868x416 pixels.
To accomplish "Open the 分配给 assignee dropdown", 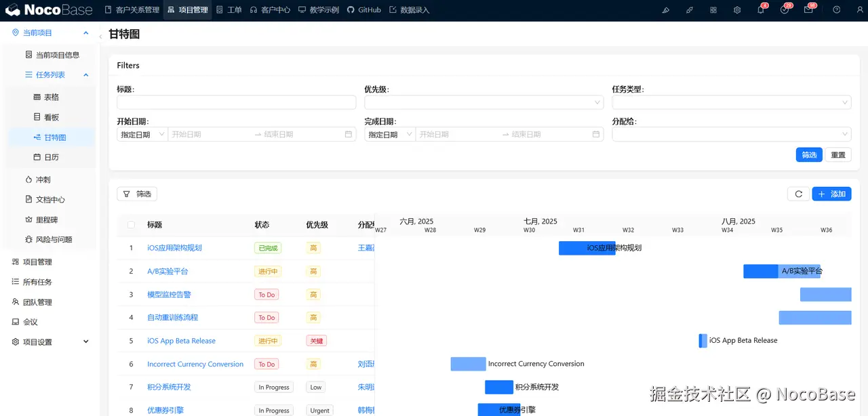I will tap(731, 133).
